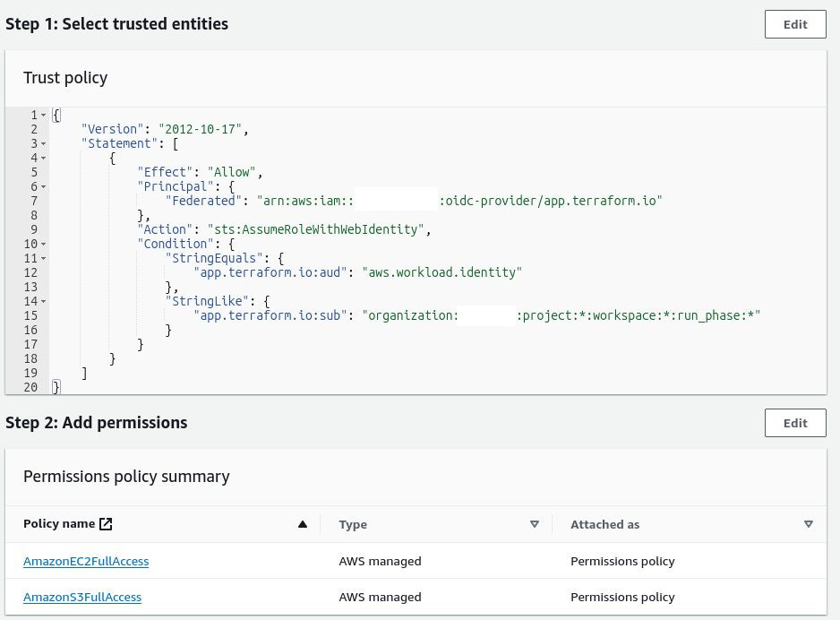Click external link icon beside Policy name
Screen dimensions: 840x620
(106, 524)
